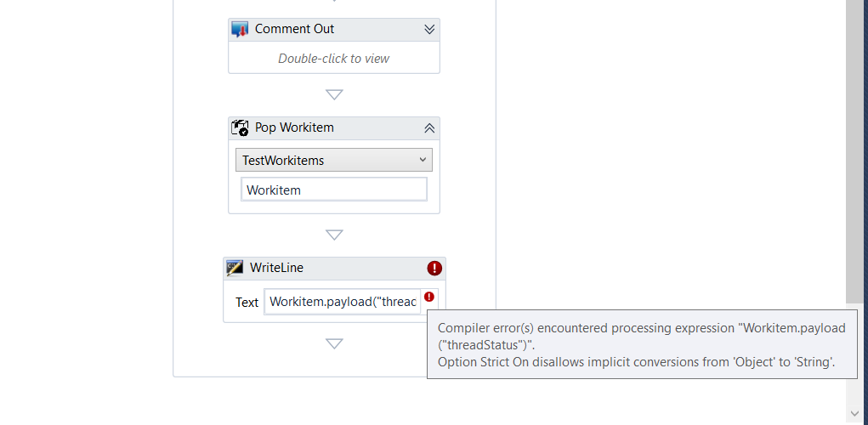
Task: Click the drop arrow between Comment Out and Pop Workitem
Action: 334,94
